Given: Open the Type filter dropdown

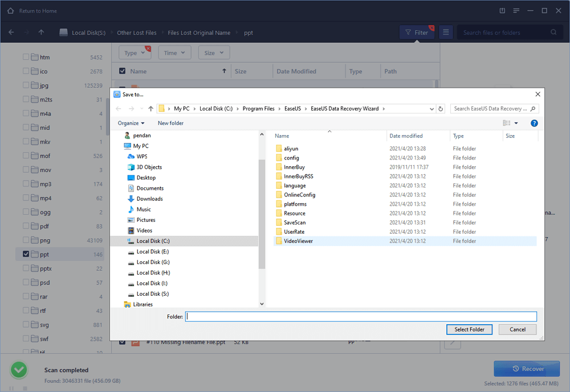Looking at the screenshot, I should (x=135, y=53).
